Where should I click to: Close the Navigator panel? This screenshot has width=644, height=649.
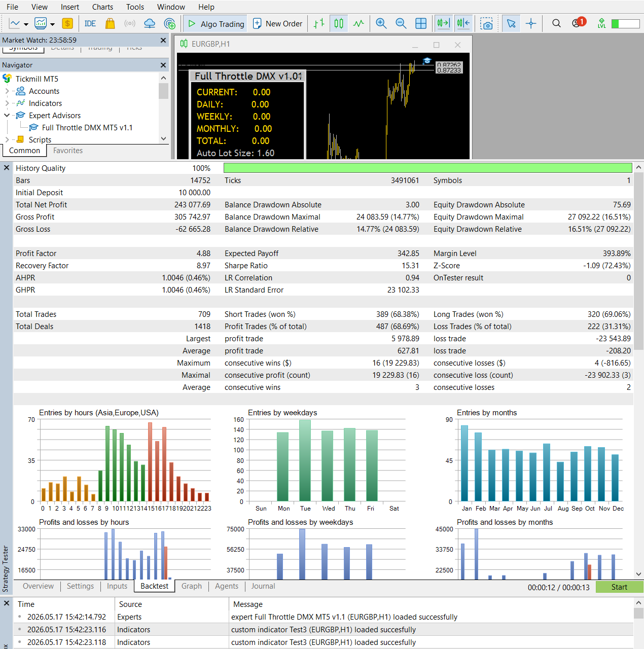pos(163,65)
